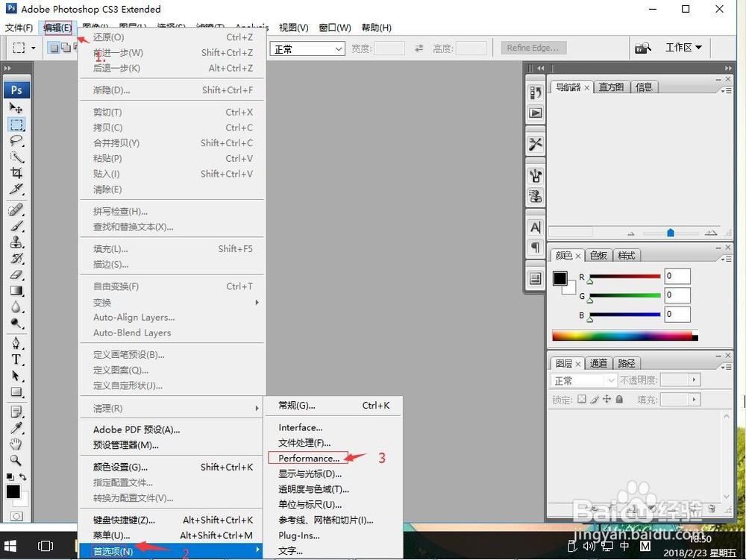
Task: Select the Move tool
Action: tap(16, 108)
